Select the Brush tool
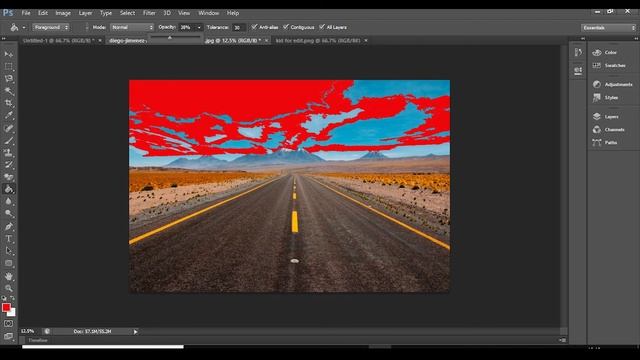This screenshot has height=360, width=640. [9, 141]
